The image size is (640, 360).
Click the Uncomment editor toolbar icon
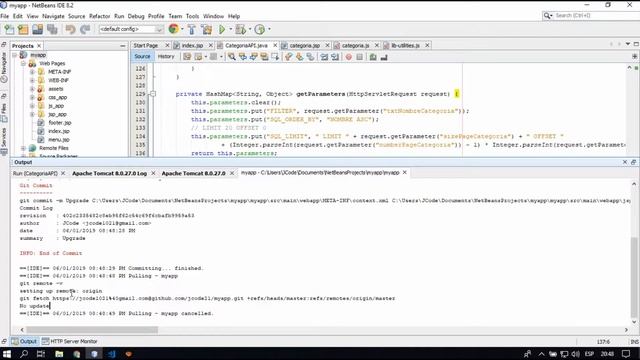tap(384, 57)
